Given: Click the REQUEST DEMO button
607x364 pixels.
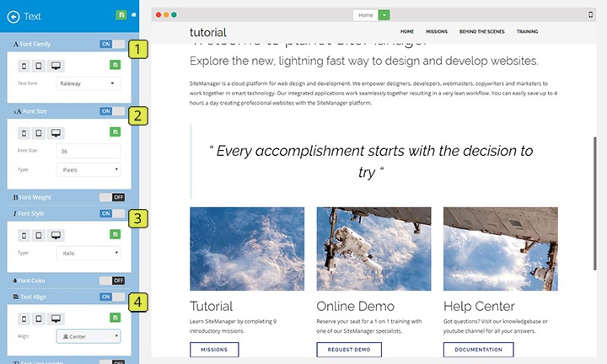Looking at the screenshot, I should click(x=349, y=350).
